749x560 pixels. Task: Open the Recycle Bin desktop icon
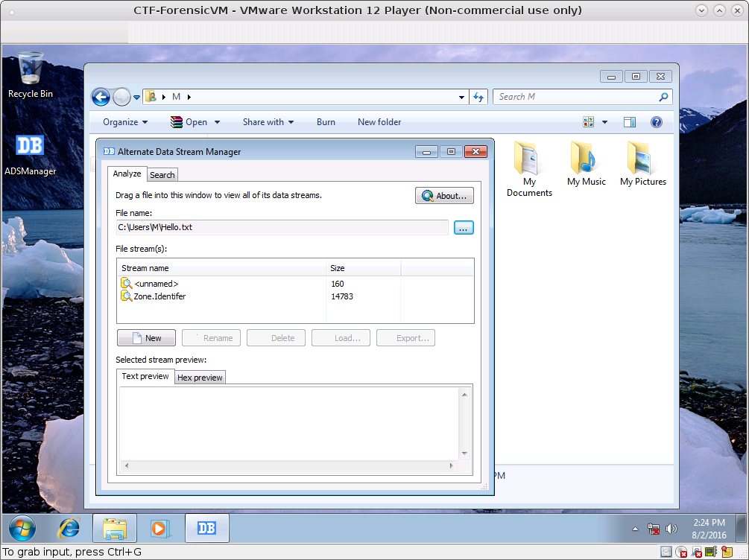coord(31,75)
